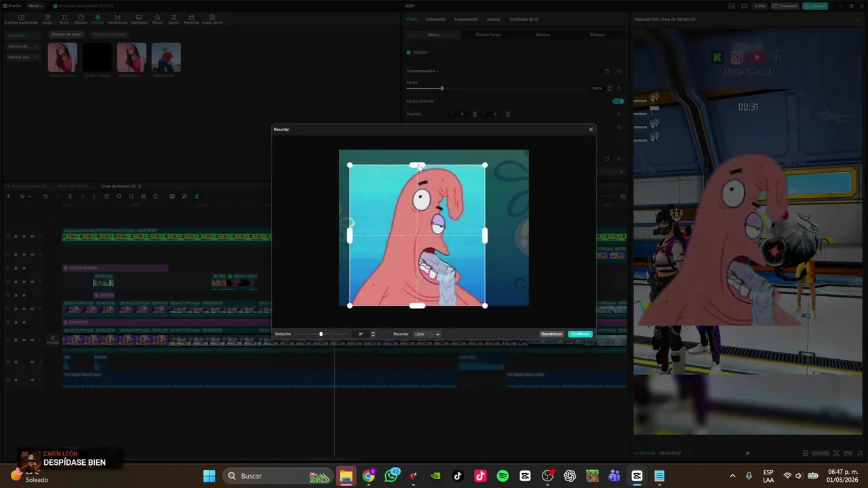Click Restablecer in the Recortar dialog
This screenshot has height=488, width=868.
551,334
